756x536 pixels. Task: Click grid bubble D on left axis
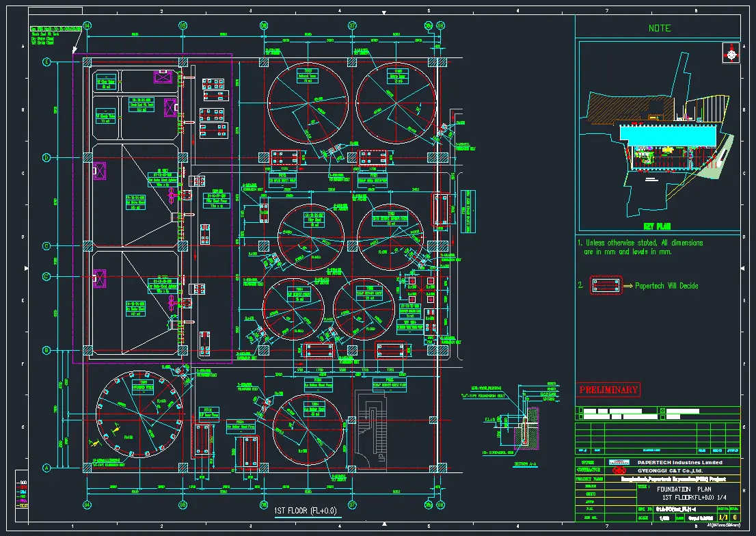tap(46, 157)
